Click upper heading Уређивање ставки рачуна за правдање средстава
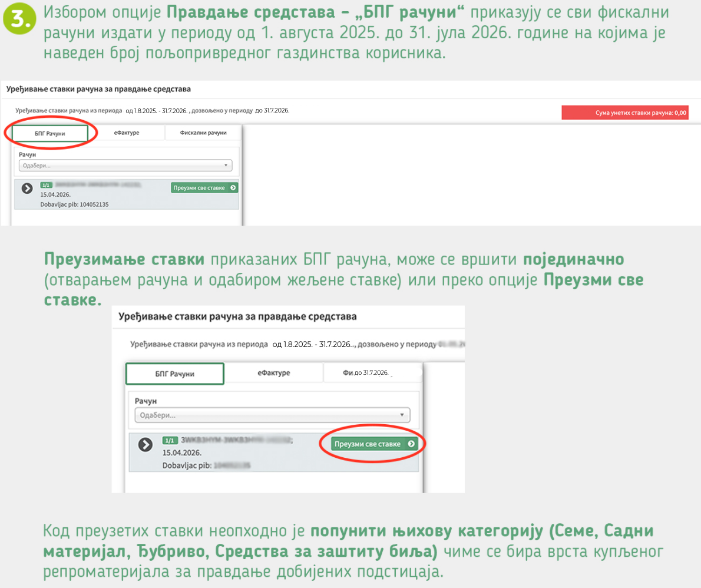This screenshot has width=701, height=588. click(x=98, y=89)
